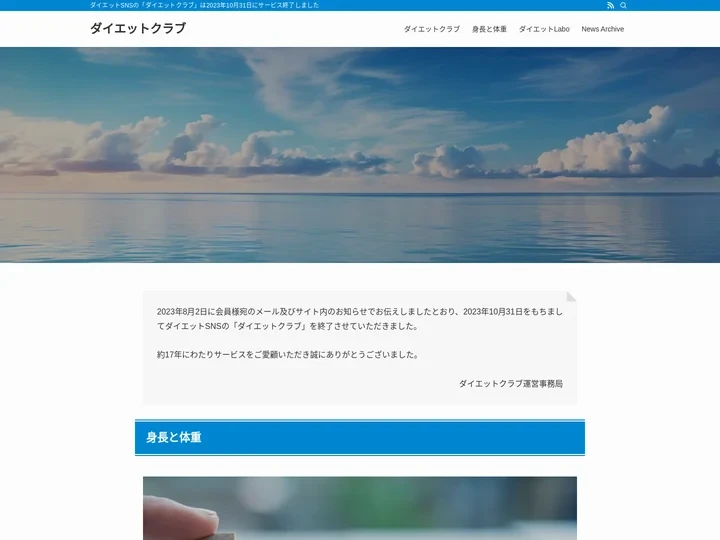Click the ダイエットクラブ site title logo

tap(138, 28)
